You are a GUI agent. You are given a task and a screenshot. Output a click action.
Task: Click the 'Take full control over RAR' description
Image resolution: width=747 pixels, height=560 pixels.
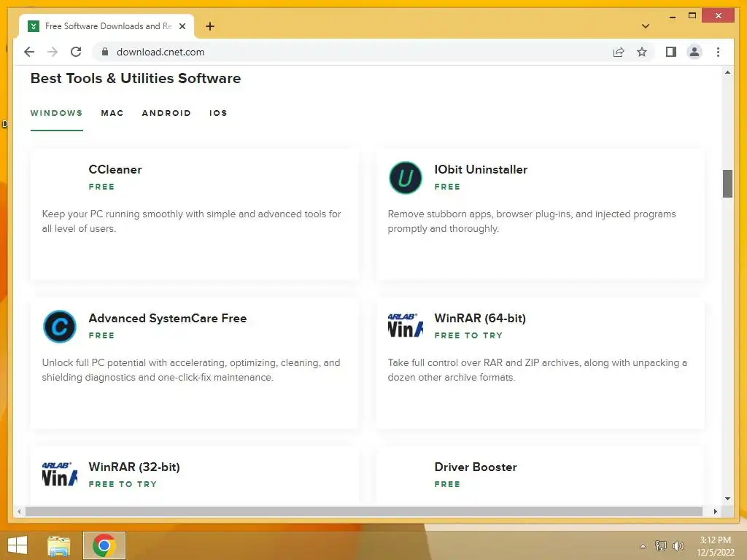(x=538, y=370)
